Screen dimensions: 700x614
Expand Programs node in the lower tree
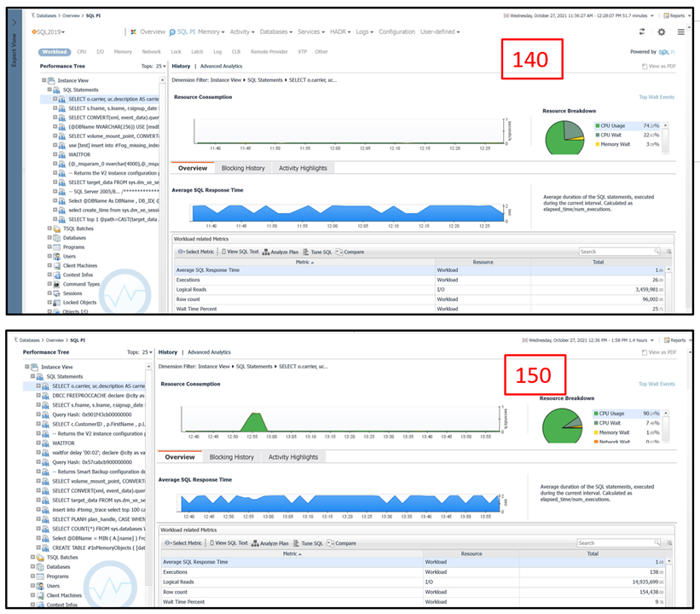[32, 576]
